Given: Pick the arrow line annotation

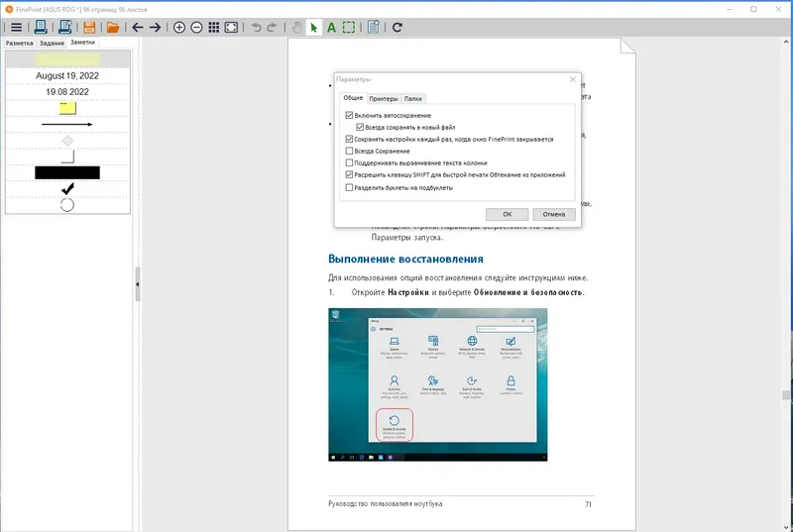Looking at the screenshot, I should tap(67, 124).
